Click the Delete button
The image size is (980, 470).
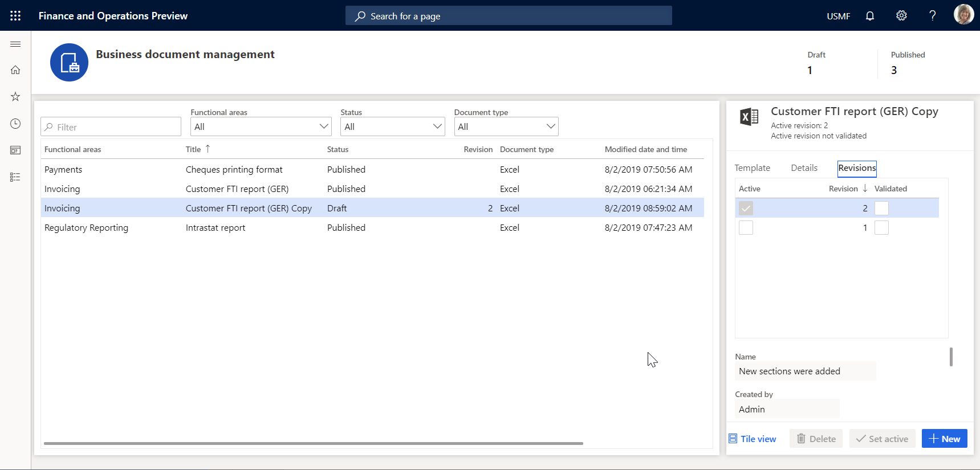coord(816,439)
